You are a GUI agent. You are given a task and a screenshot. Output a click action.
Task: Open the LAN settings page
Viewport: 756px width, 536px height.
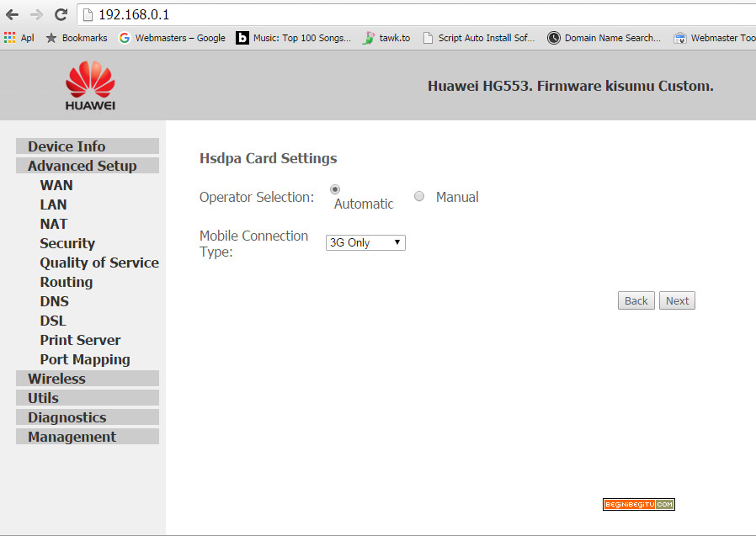pos(53,204)
